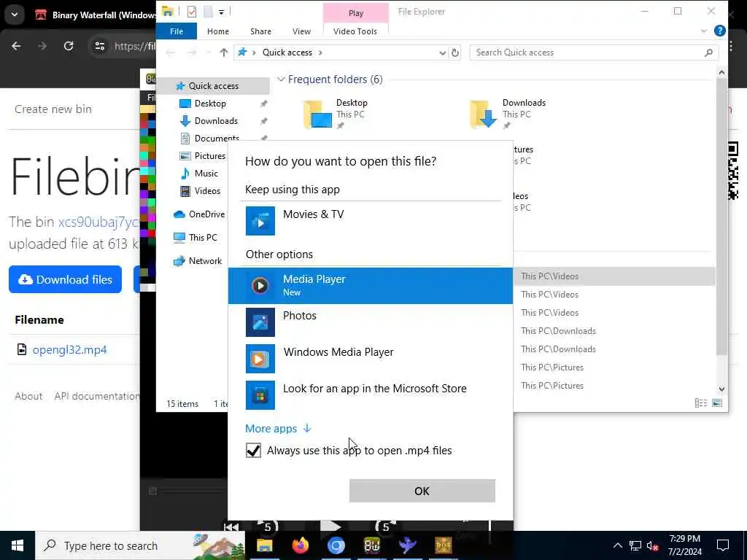Image resolution: width=747 pixels, height=560 pixels.
Task: Select the Play contextual tab
Action: (x=355, y=13)
